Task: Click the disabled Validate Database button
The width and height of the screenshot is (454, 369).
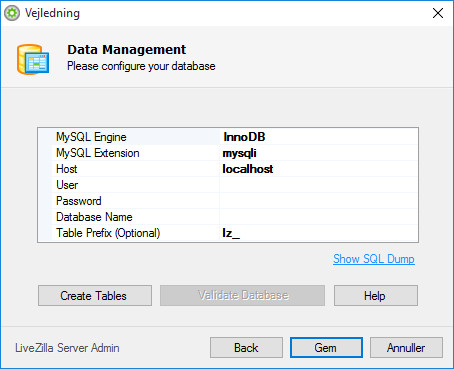Action: 242,295
